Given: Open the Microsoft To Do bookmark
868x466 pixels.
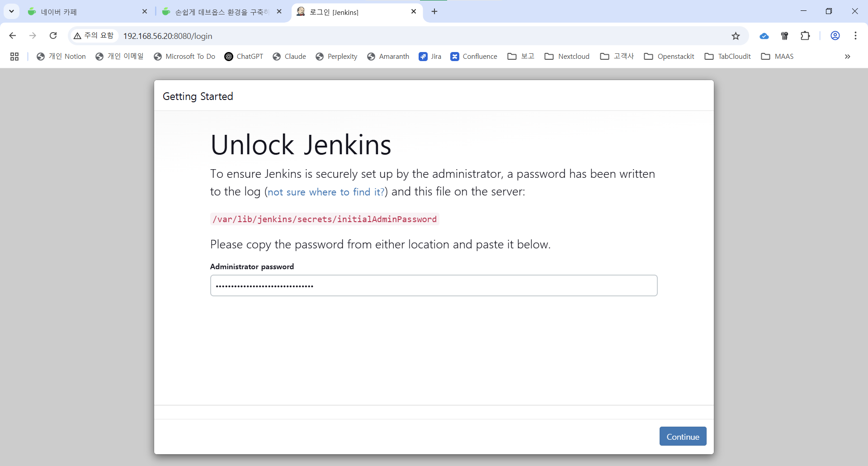Looking at the screenshot, I should (184, 57).
